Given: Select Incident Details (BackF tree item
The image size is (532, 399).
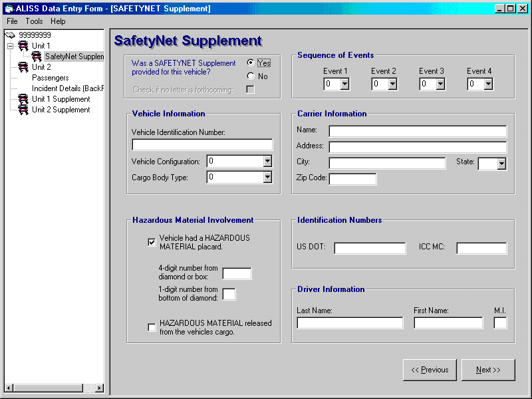Looking at the screenshot, I should click(x=68, y=88).
